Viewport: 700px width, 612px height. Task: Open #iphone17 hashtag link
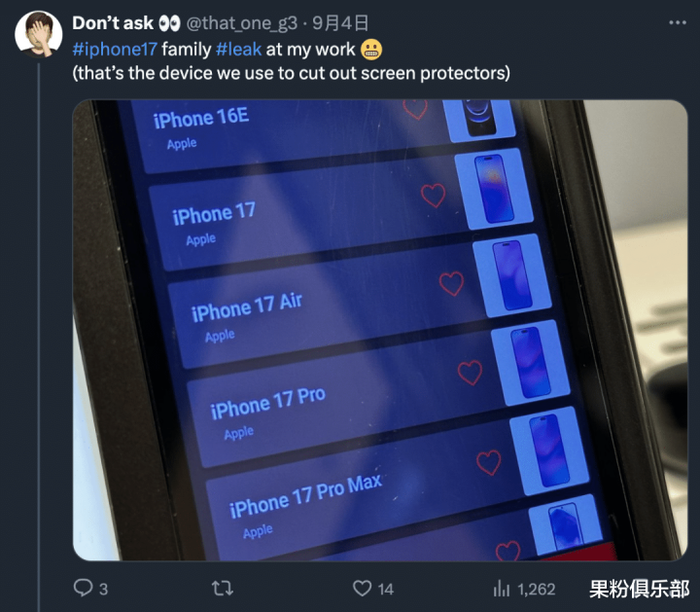coord(115,50)
